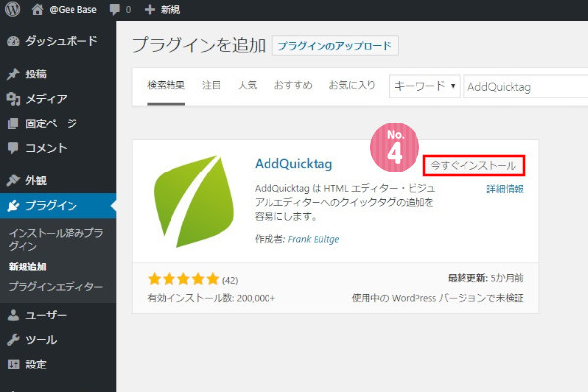
Task: Open the AddQuicktag plugin title link
Action: tap(294, 164)
